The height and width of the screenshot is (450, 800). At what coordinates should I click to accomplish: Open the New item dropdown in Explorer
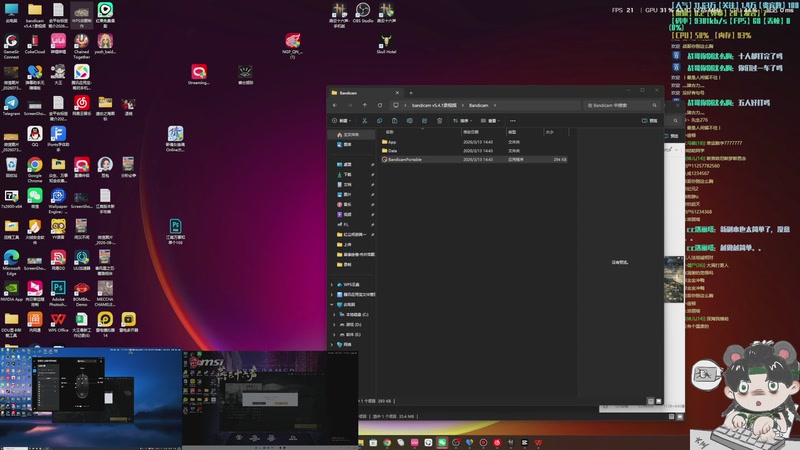click(341, 121)
